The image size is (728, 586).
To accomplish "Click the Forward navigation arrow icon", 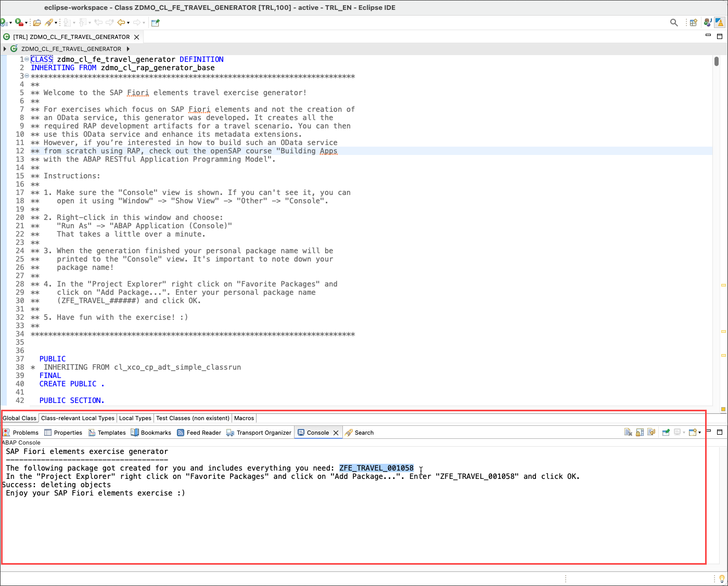I will coord(137,22).
